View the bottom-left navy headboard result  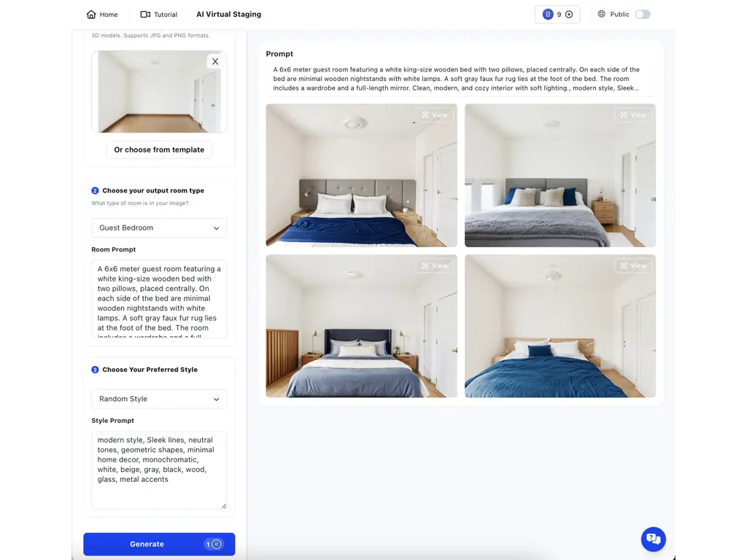(x=435, y=265)
